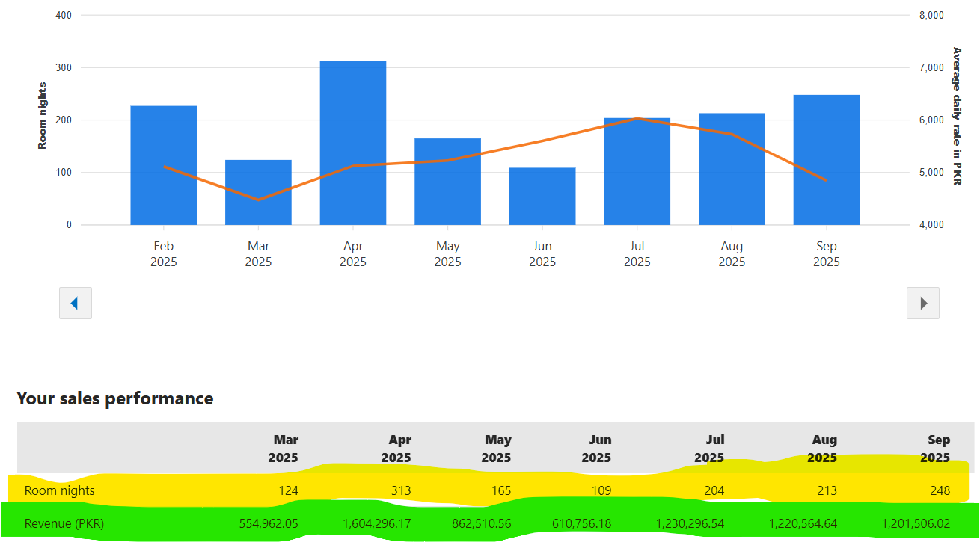Click the 'Your sales performance' heading
980x542 pixels.
coord(115,398)
